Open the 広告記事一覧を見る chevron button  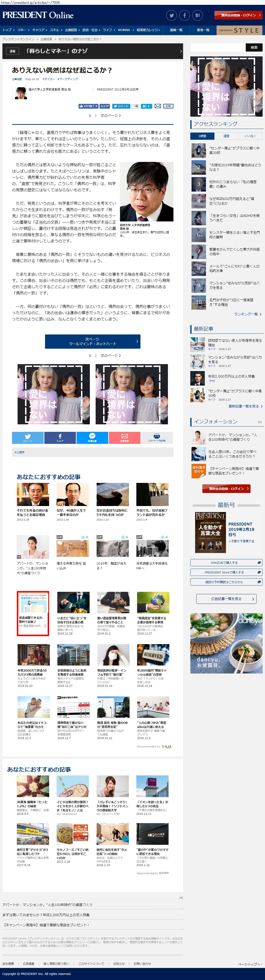click(x=226, y=598)
